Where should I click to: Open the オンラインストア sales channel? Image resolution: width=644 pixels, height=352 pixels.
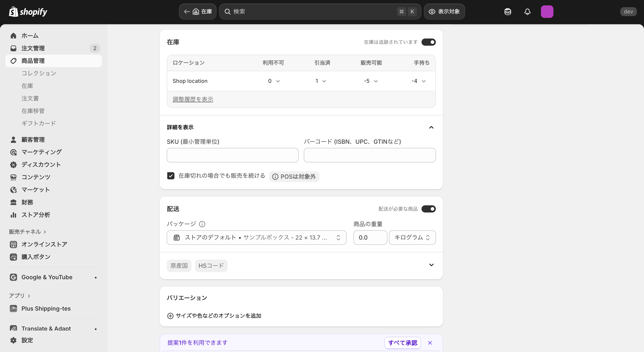click(x=44, y=244)
